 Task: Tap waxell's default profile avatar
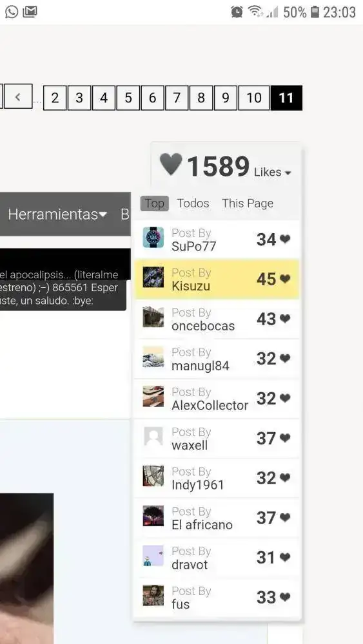[153, 436]
